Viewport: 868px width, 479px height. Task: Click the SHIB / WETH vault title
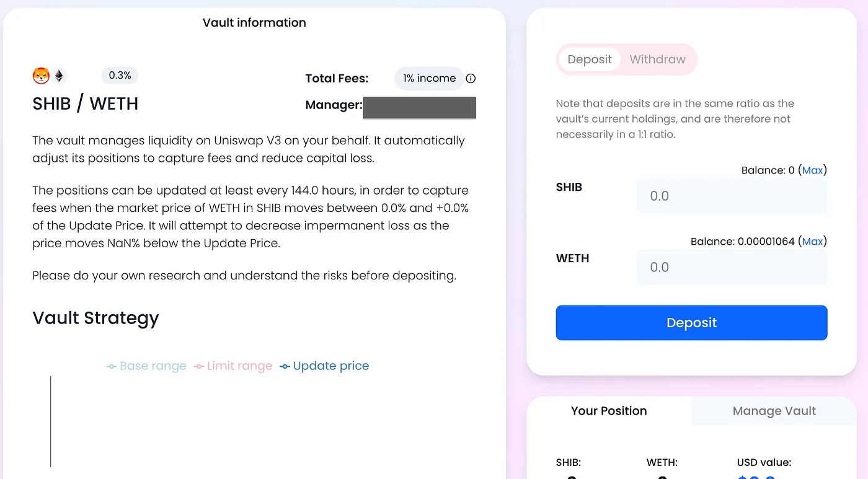[85, 103]
